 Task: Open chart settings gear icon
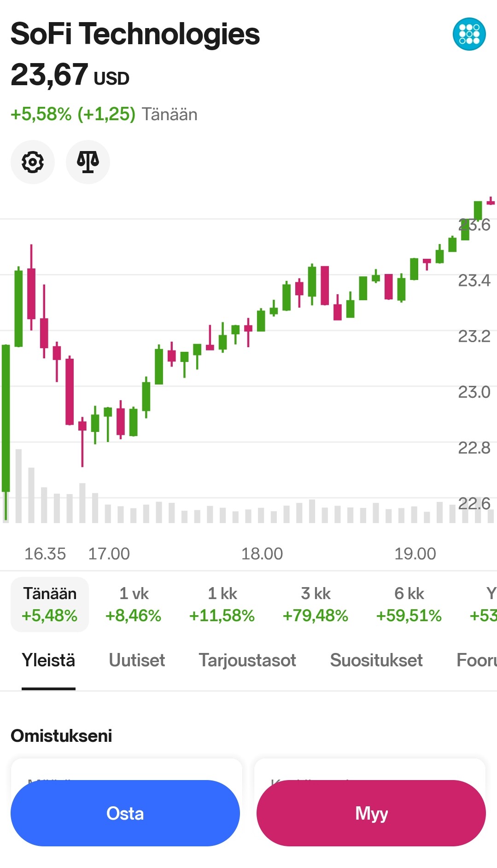pyautogui.click(x=33, y=162)
